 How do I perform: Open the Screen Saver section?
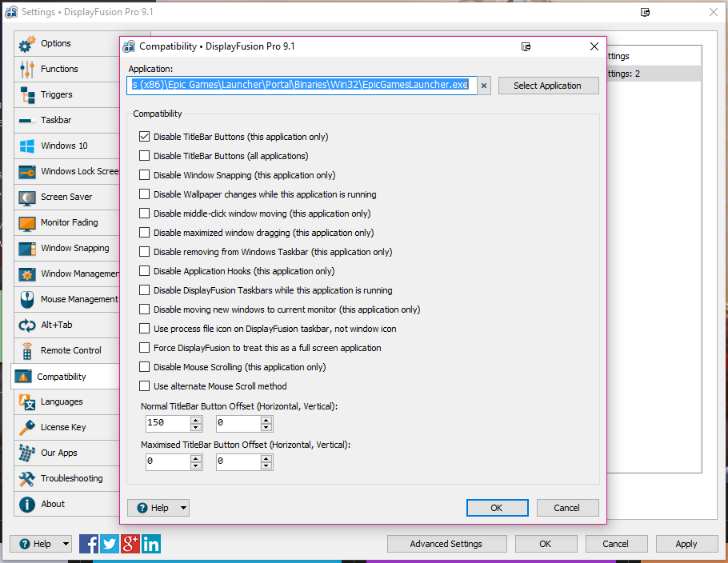click(66, 197)
